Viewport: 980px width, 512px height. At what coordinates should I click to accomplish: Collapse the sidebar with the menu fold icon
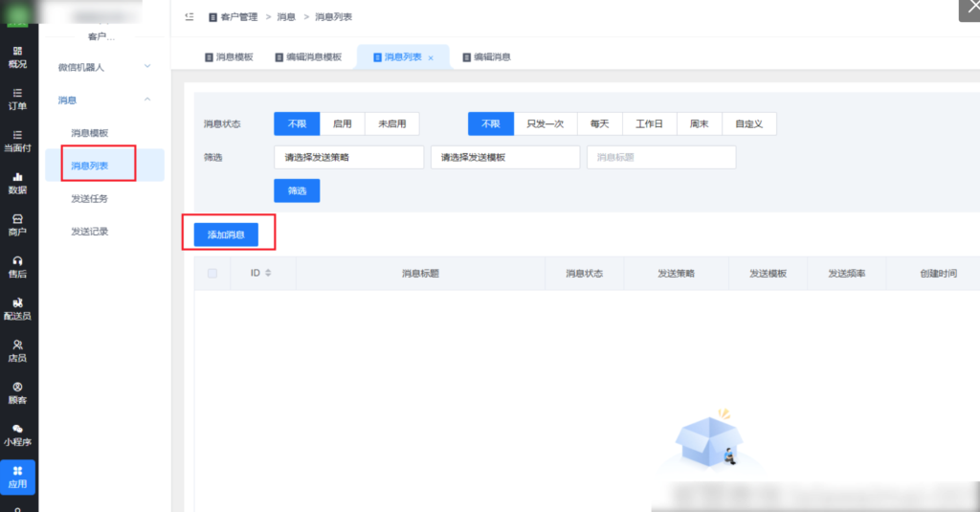[189, 17]
